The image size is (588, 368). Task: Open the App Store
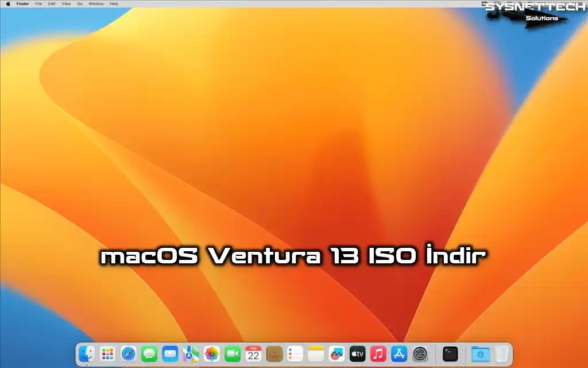[399, 354]
